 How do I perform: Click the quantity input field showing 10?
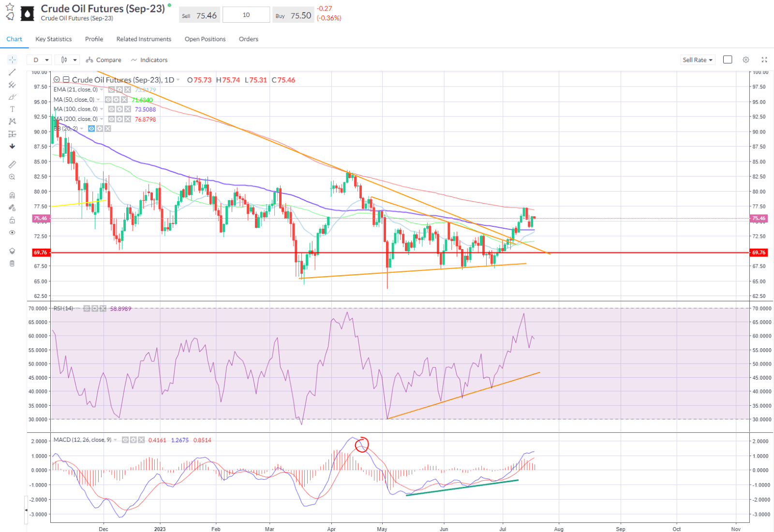[x=246, y=15]
